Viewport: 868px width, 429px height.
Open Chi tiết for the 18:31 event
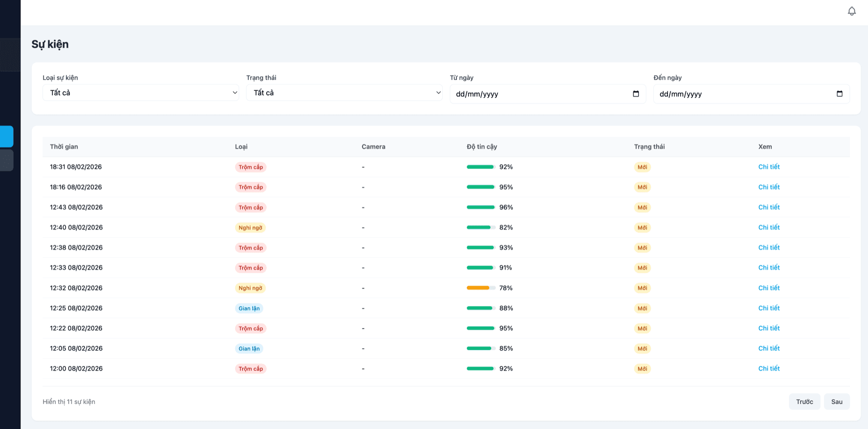pos(768,167)
